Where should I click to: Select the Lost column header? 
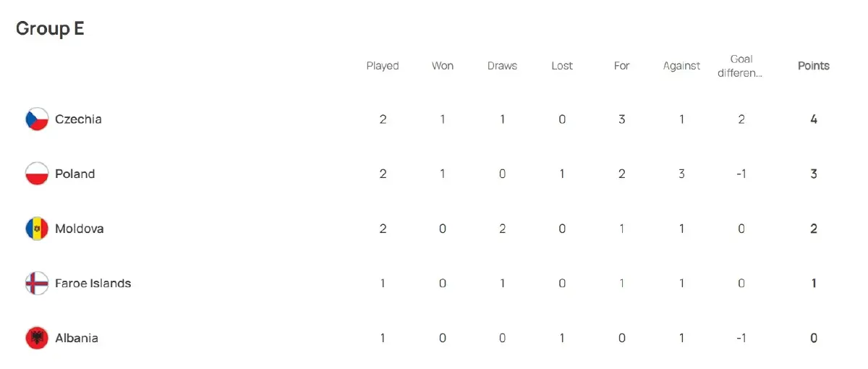(562, 66)
